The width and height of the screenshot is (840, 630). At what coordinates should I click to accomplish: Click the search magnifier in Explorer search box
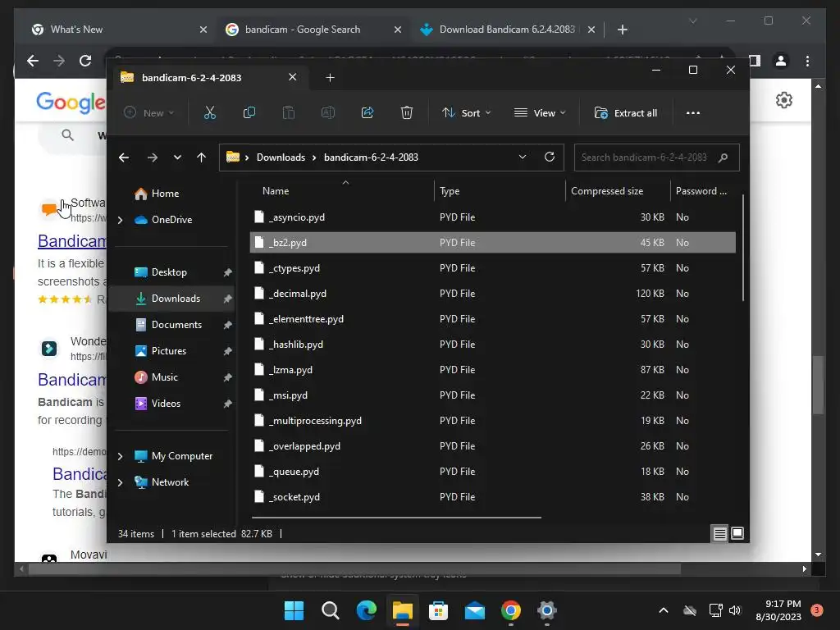tap(724, 157)
